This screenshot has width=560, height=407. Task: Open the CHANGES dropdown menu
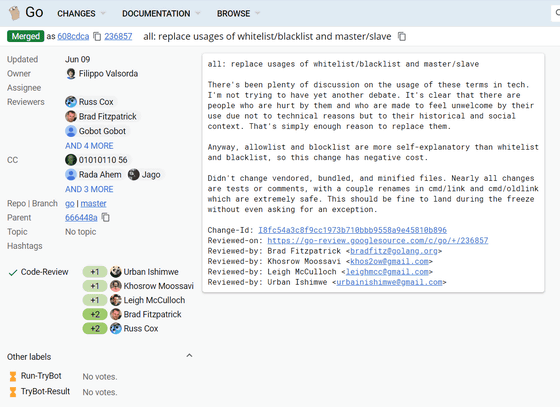81,14
